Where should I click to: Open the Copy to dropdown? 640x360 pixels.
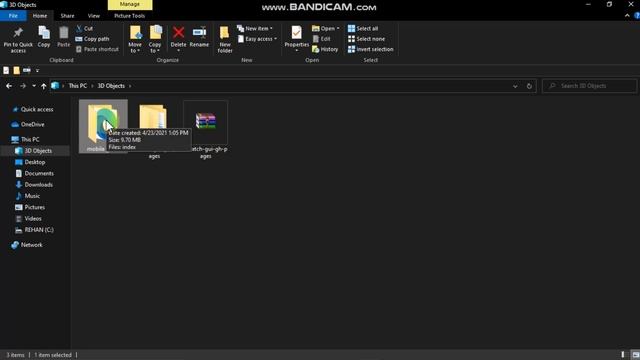pyautogui.click(x=155, y=39)
